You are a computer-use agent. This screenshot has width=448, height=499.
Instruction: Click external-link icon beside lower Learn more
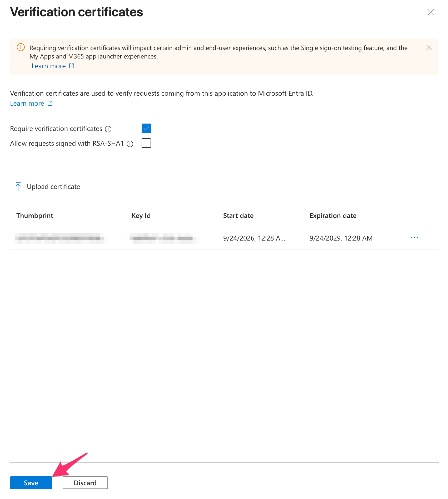click(x=50, y=103)
